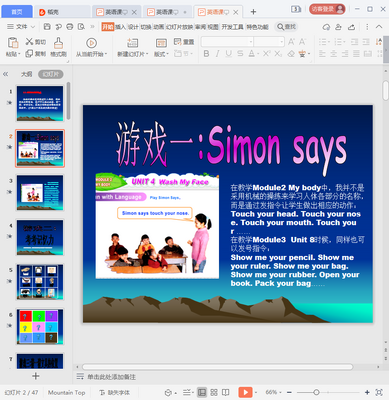Select slide 5 thumbnail with picture grid
The width and height of the screenshot is (389, 400).
pyautogui.click(x=40, y=282)
